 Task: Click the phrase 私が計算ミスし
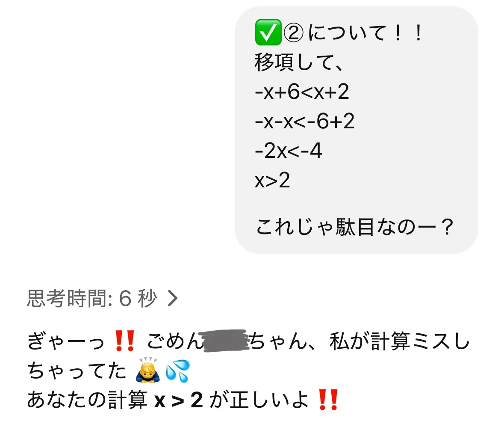pos(400,341)
